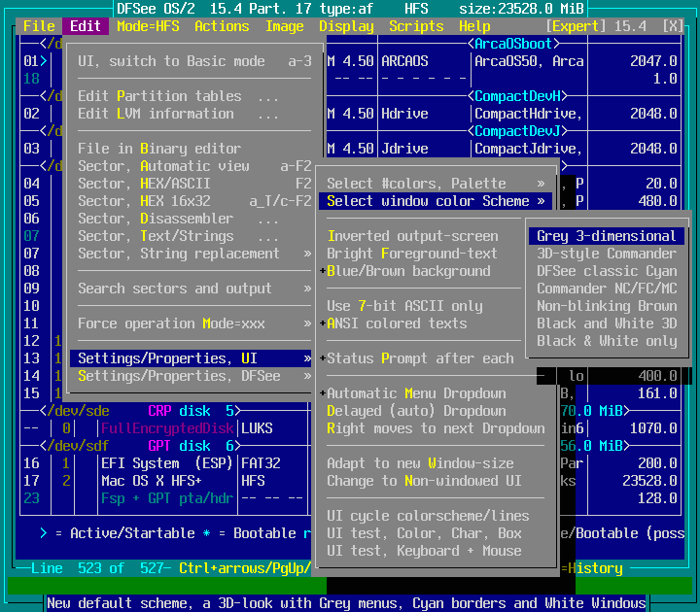Open the Scripts menu
The image size is (700, 612).
(x=416, y=26)
